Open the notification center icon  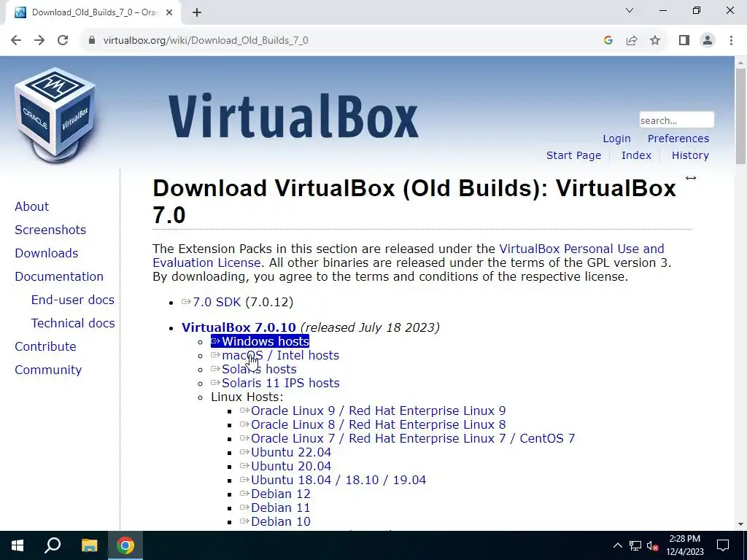(723, 545)
